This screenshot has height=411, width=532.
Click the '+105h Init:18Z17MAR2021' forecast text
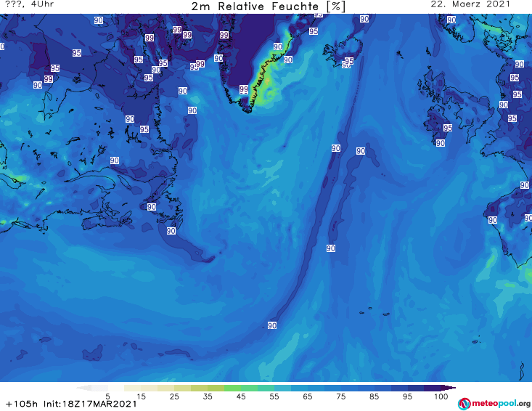(71, 404)
